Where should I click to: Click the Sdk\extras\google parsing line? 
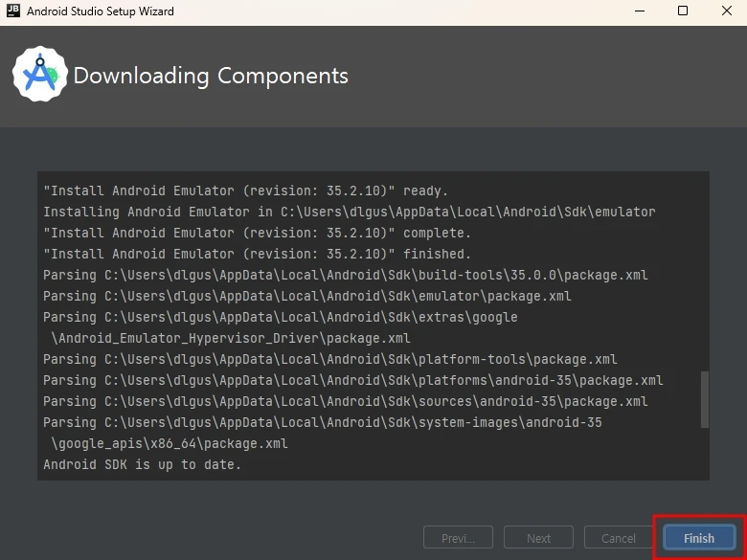pos(280,317)
